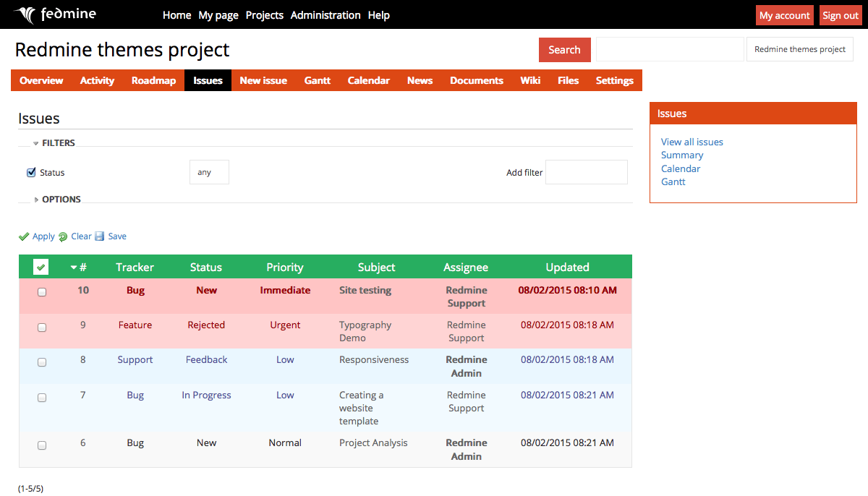Open the Files tab
Viewport: 868px width, 496px height.
pyautogui.click(x=568, y=80)
